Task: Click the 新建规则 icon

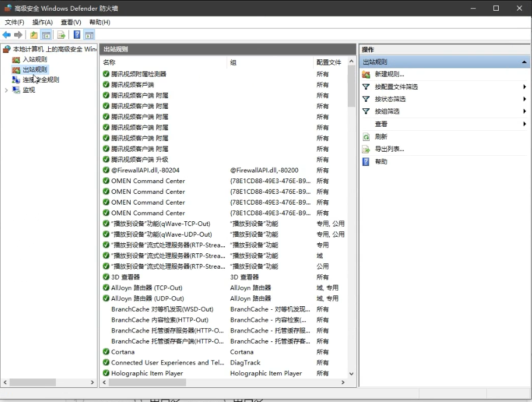Action: click(366, 74)
